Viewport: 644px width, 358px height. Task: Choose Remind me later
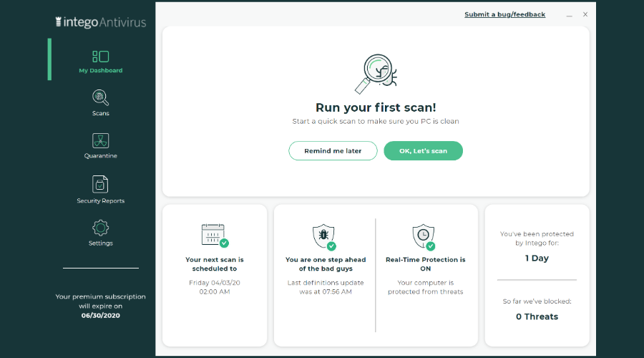pos(333,151)
